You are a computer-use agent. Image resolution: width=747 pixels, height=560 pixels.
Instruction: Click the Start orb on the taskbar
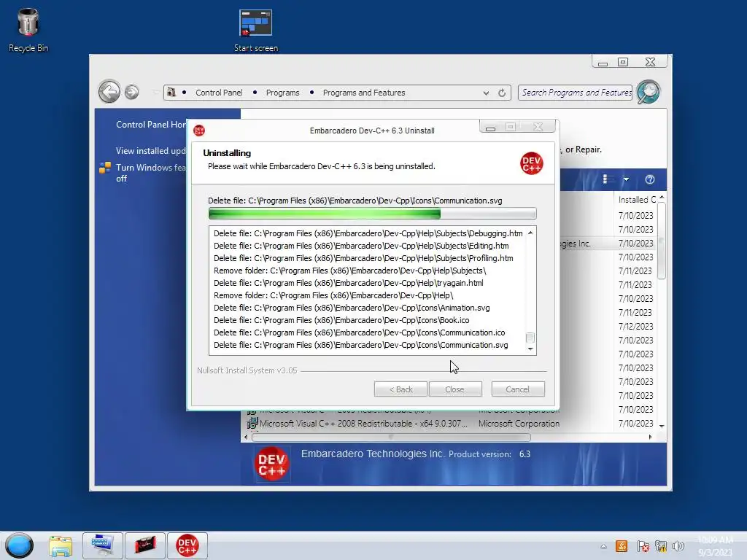coord(20,545)
